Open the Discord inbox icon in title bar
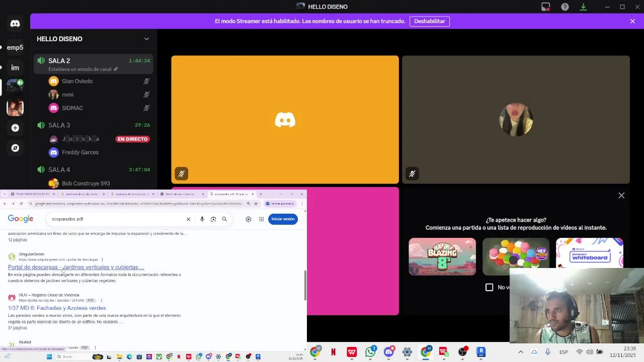The image size is (644, 362). pos(546,7)
